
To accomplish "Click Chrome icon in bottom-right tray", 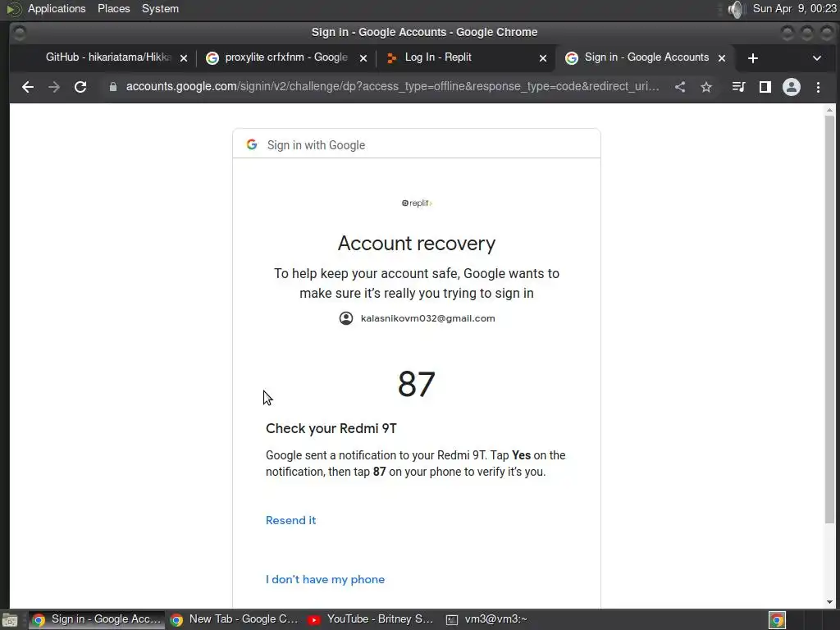I will coord(778,620).
